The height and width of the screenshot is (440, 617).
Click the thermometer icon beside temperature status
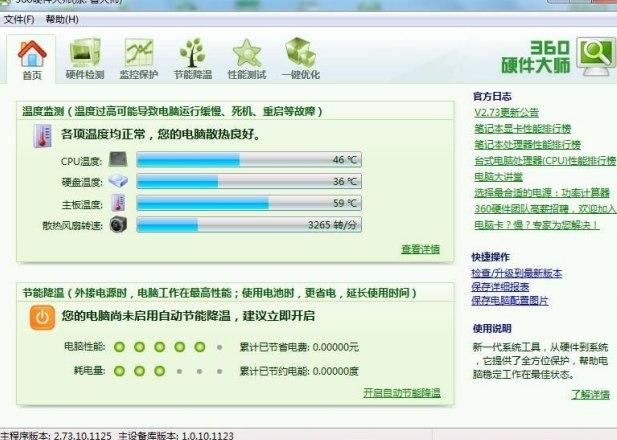pos(42,136)
